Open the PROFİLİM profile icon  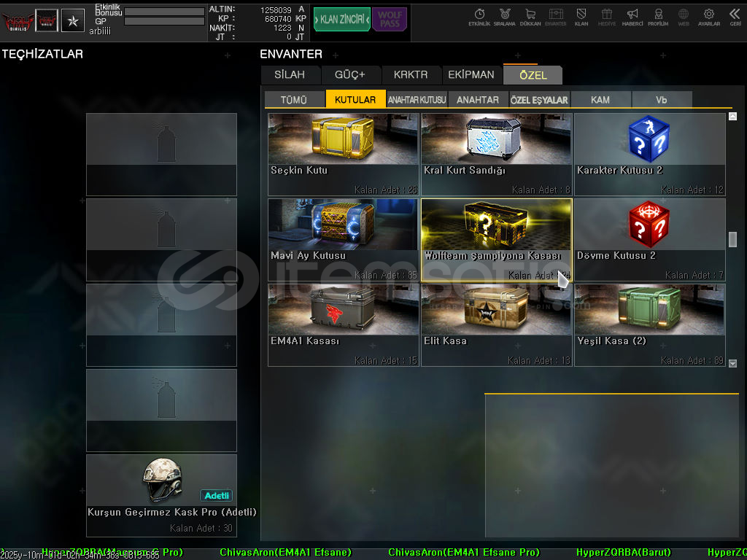tap(658, 17)
